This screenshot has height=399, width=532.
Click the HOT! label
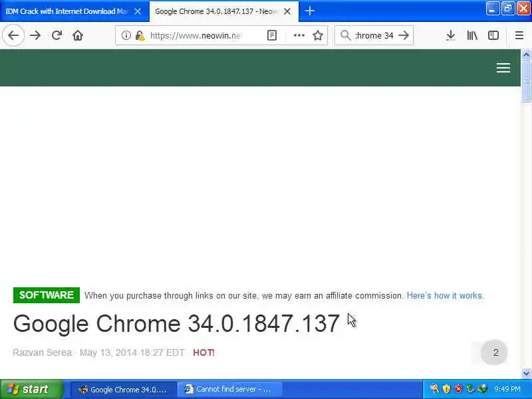pos(203,352)
